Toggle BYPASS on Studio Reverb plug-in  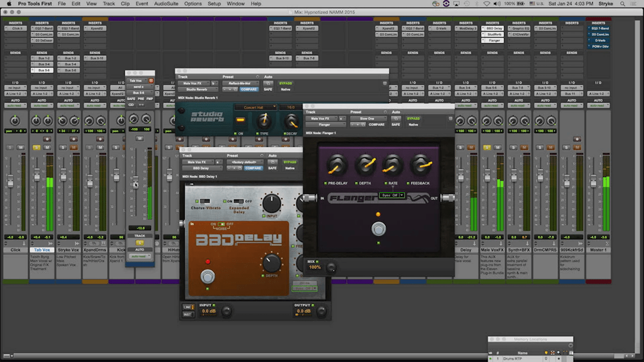tap(286, 83)
